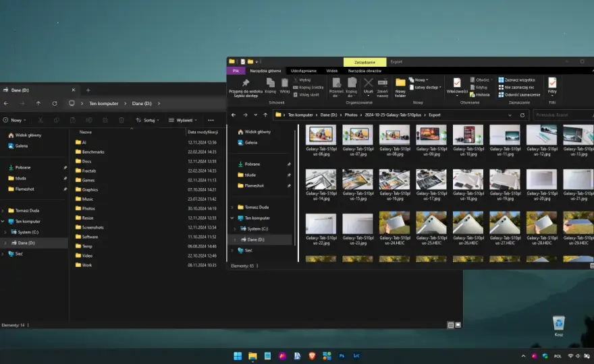The height and width of the screenshot is (364, 594).
Task: Open the 'Łatwy dostęp' dropdown in ribbon
Action: [x=425, y=88]
